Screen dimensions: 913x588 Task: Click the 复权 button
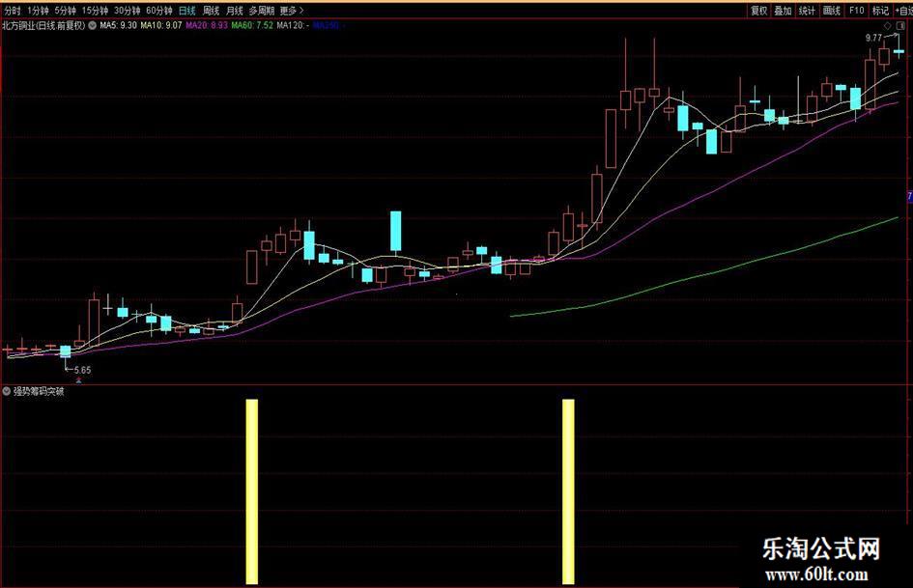[x=758, y=11]
